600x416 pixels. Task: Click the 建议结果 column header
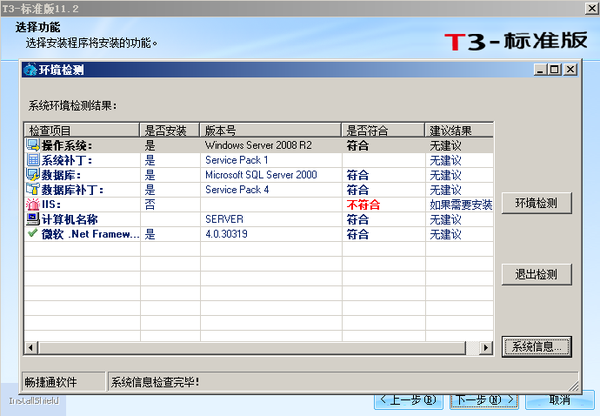(x=459, y=131)
